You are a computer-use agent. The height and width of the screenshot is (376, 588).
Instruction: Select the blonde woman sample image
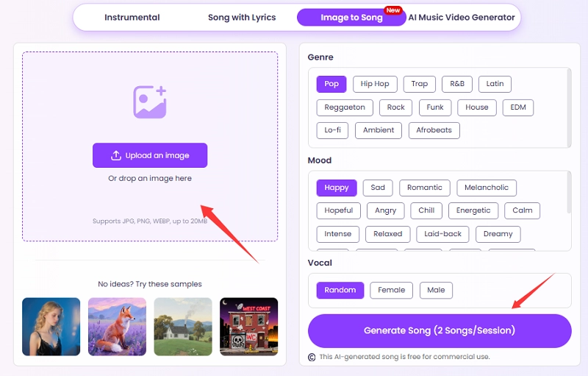51,326
